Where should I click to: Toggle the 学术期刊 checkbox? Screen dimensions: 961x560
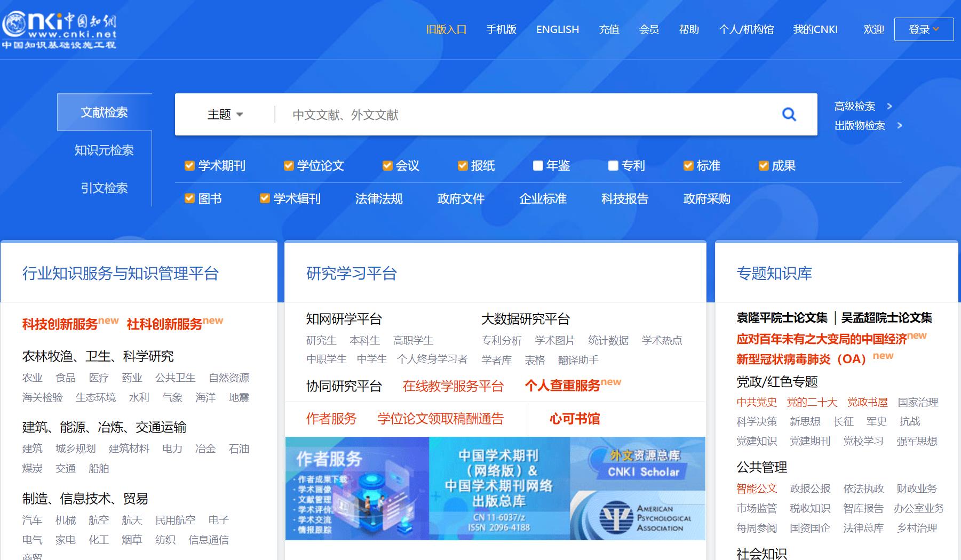[189, 166]
